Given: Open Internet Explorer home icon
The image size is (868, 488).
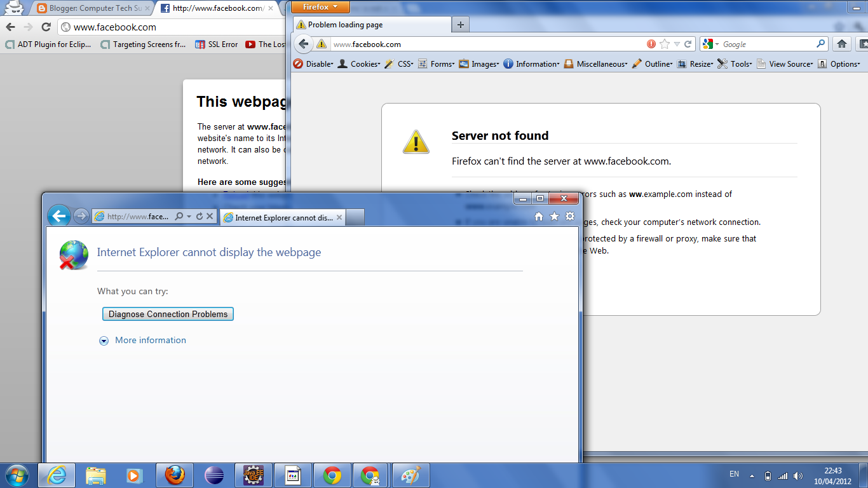Looking at the screenshot, I should [x=539, y=217].
